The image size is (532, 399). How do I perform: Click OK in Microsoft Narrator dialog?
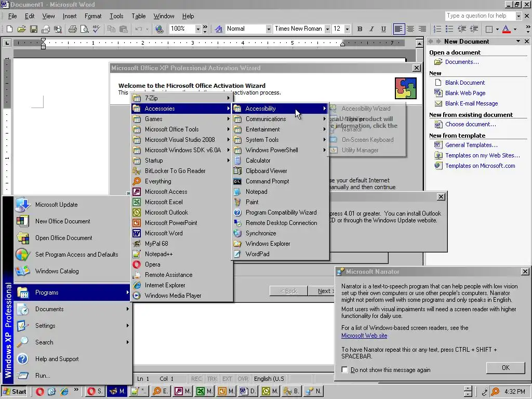click(x=506, y=368)
